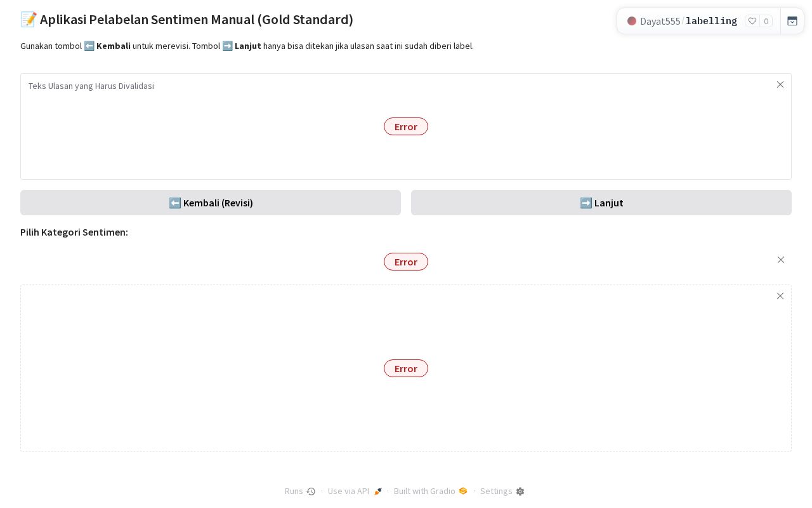Open the labelling space link
Image resolution: width=812 pixels, height=508 pixels.
coord(711,21)
